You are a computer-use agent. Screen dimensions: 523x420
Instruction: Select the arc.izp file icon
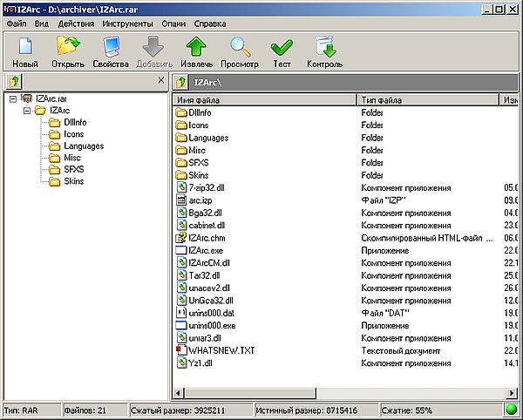[x=181, y=200]
